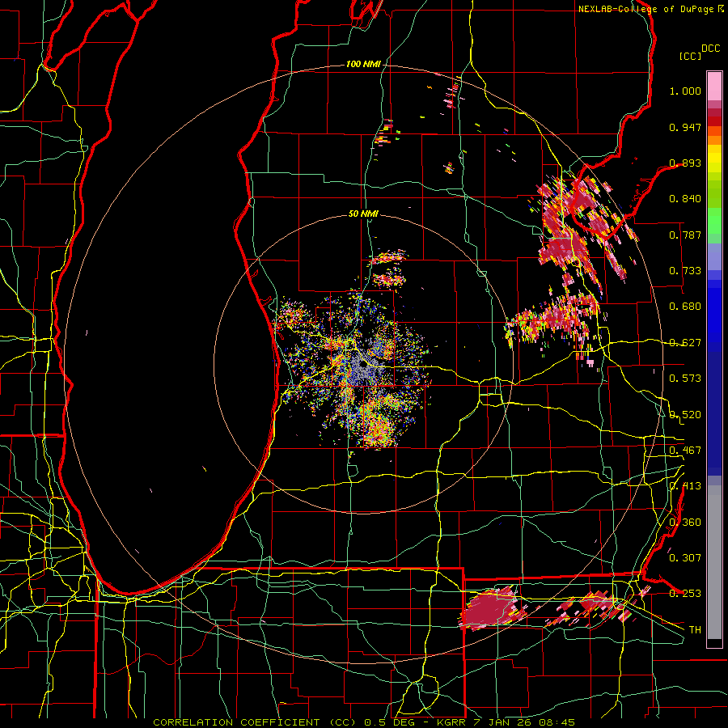Click the 0.947 legend value
Screen dimensions: 728x728
click(685, 127)
